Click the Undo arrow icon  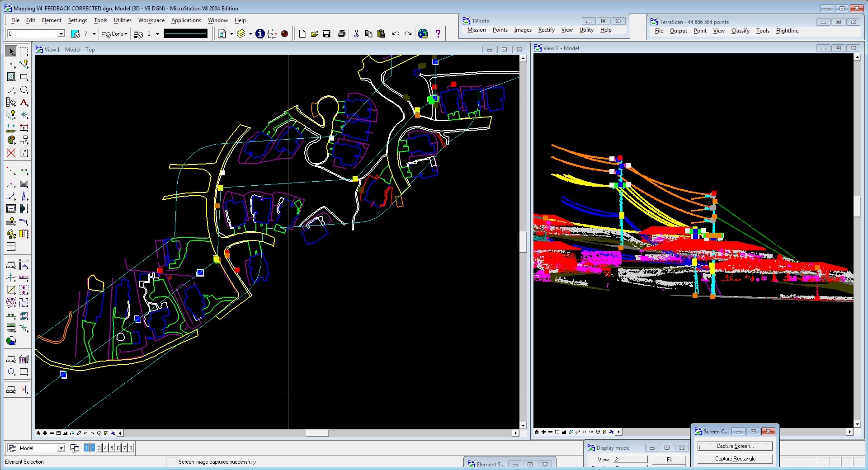click(396, 34)
